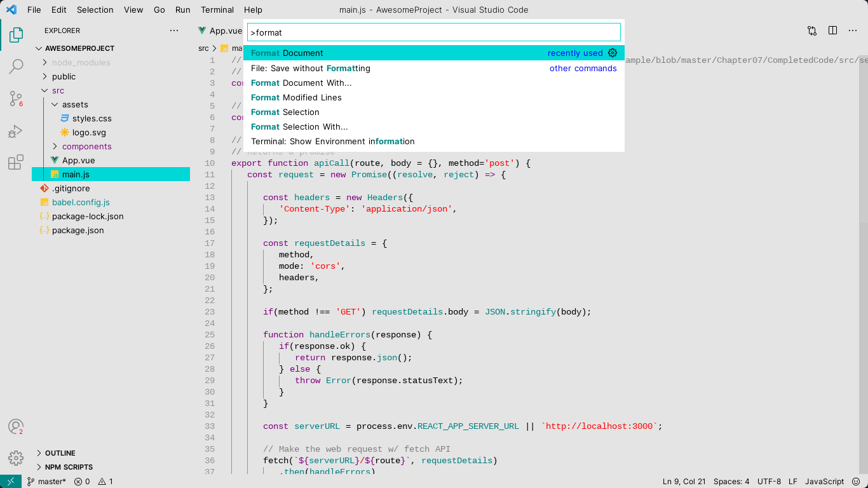Open the Run menu
The image size is (868, 488).
point(183,10)
